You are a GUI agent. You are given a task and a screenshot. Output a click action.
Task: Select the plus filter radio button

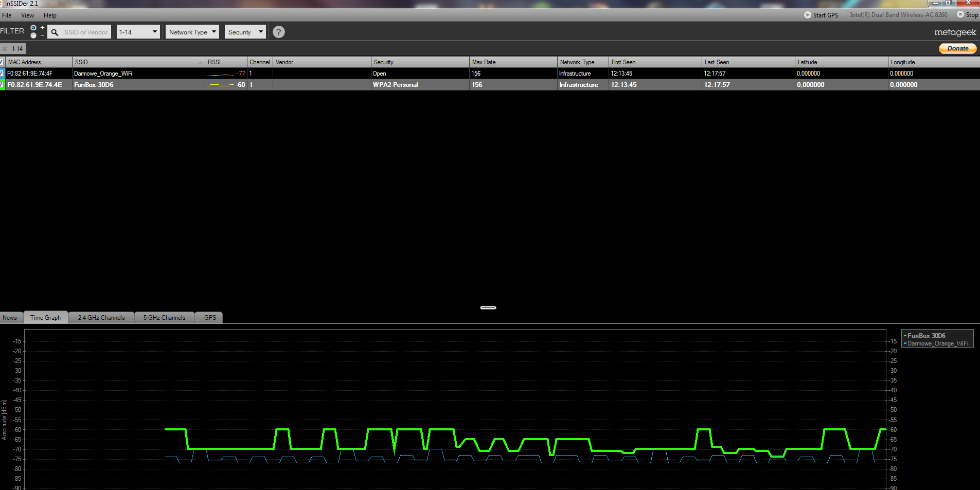33,28
